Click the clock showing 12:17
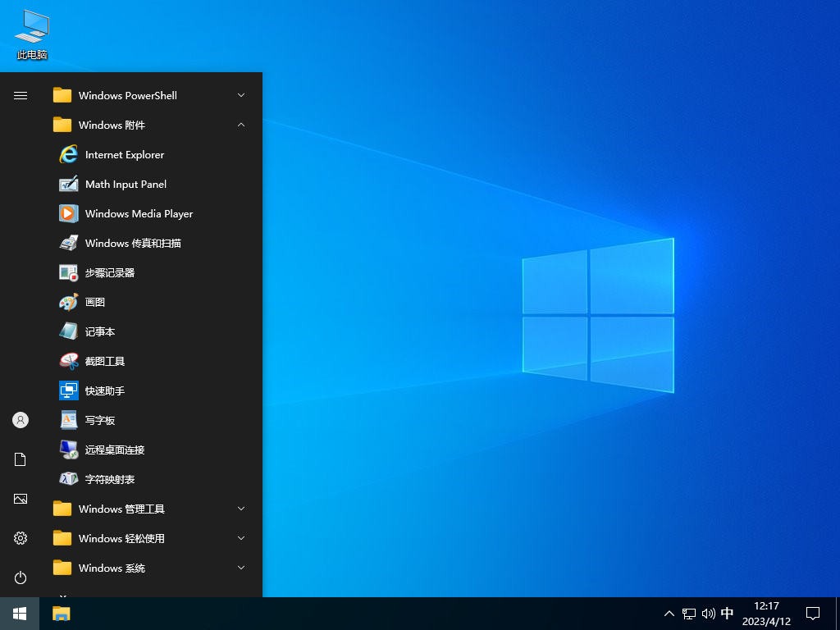The image size is (840, 630). (x=766, y=614)
